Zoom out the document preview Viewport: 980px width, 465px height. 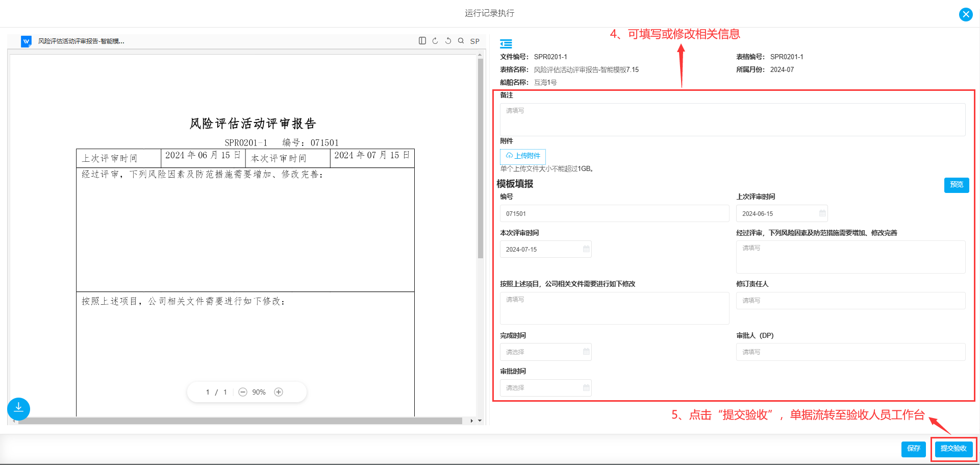tap(243, 392)
